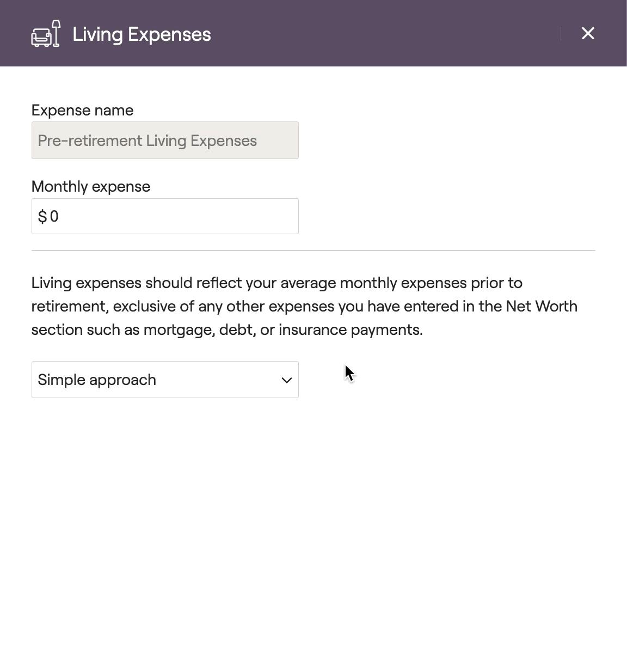Close the Living Expenses dialog with X

pyautogui.click(x=588, y=33)
